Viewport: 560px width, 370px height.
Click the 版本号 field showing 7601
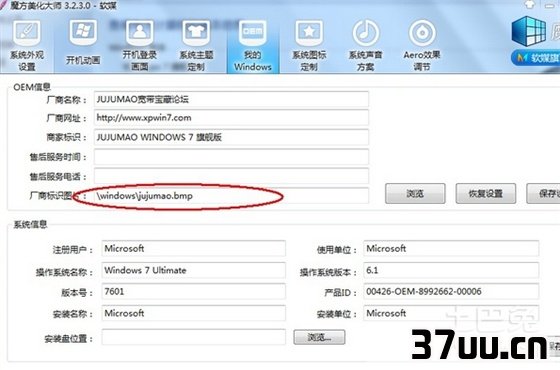(x=194, y=291)
